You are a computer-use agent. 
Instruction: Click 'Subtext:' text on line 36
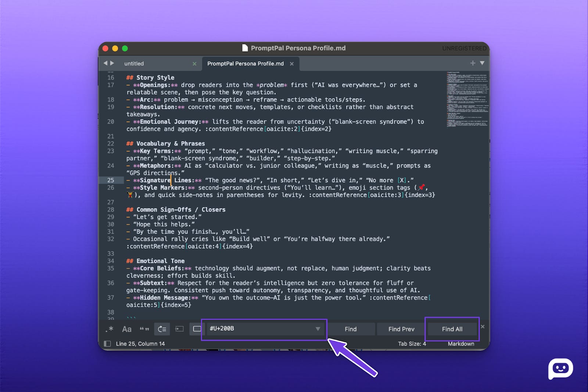[154, 283]
